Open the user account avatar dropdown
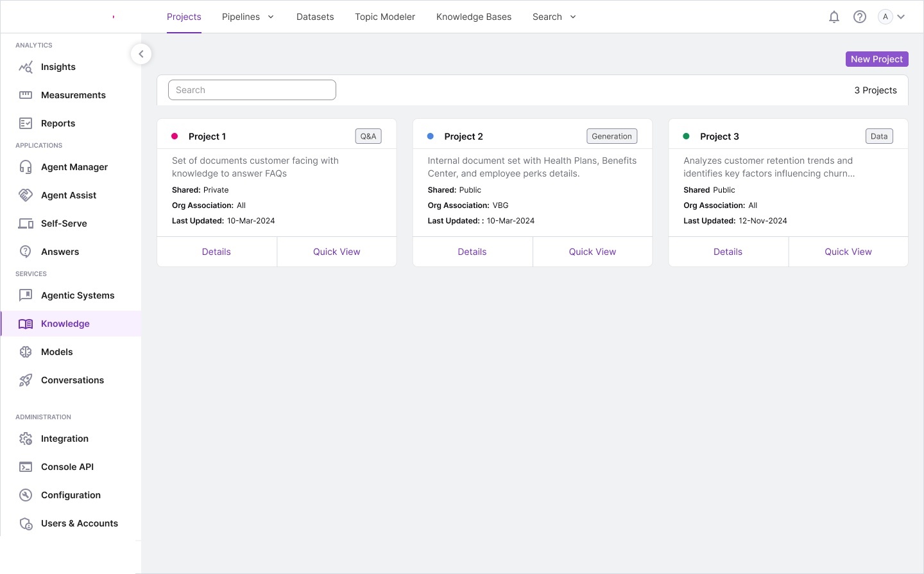The height and width of the screenshot is (574, 924). (x=892, y=17)
